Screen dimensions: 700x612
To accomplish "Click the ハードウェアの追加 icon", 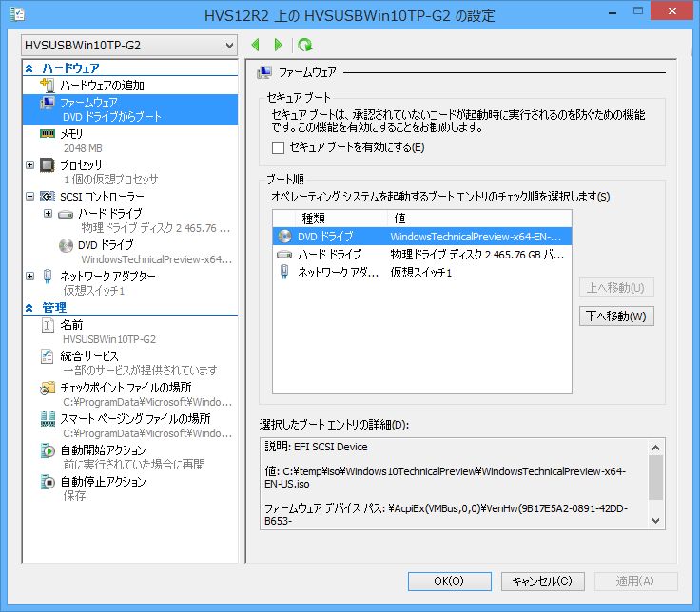I will [x=48, y=85].
